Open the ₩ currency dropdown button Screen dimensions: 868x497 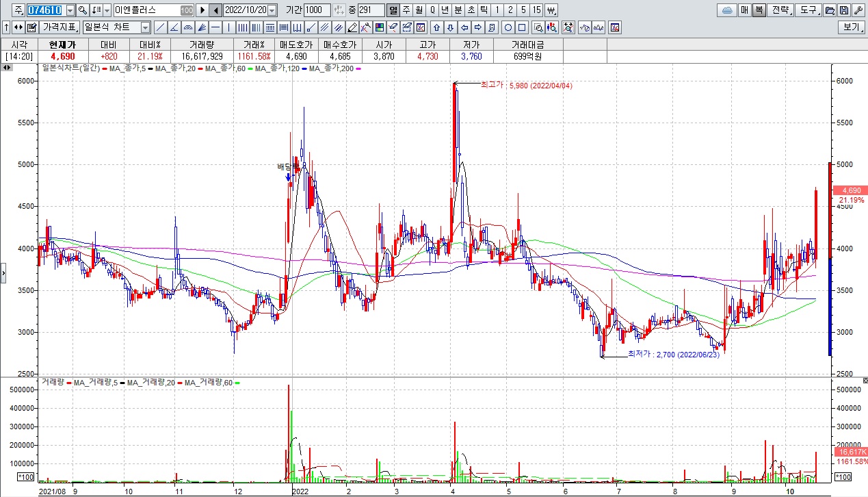click(x=551, y=10)
